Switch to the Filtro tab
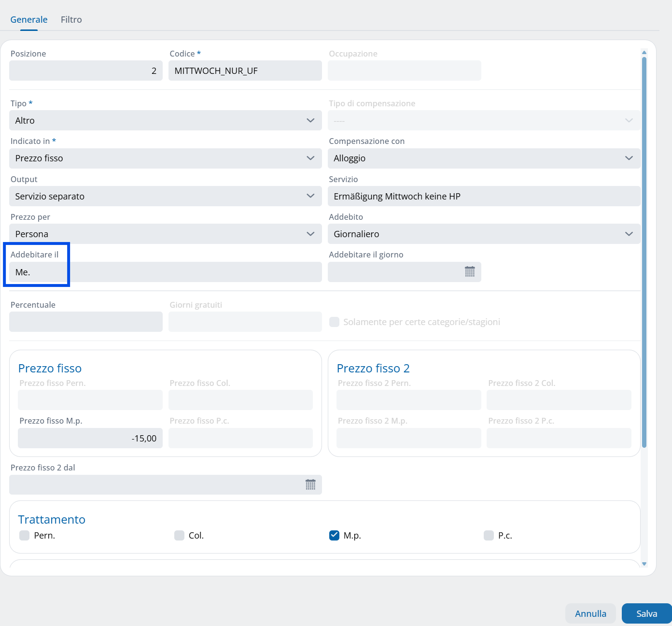Screen dimensions: 672x626 tap(71, 20)
